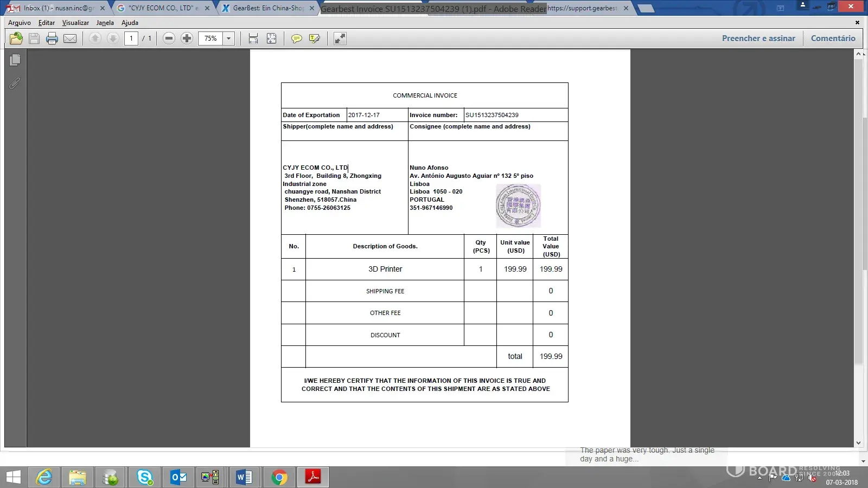Open the Comentário pane
This screenshot has height=488, width=868.
(x=833, y=38)
